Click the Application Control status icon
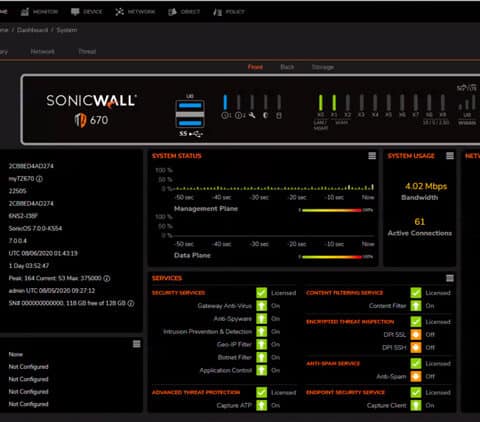The width and height of the screenshot is (480, 422). click(262, 370)
